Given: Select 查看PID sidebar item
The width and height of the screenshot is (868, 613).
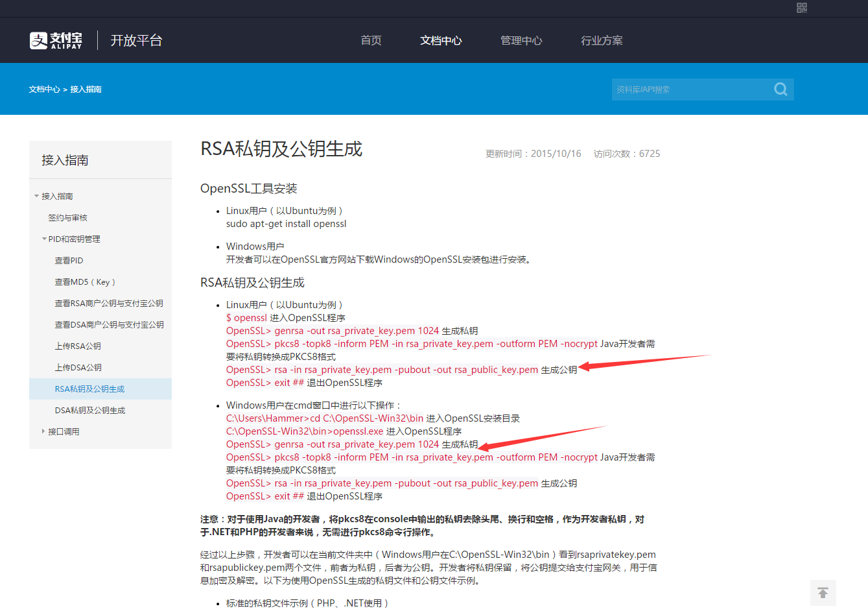Looking at the screenshot, I should (x=69, y=260).
